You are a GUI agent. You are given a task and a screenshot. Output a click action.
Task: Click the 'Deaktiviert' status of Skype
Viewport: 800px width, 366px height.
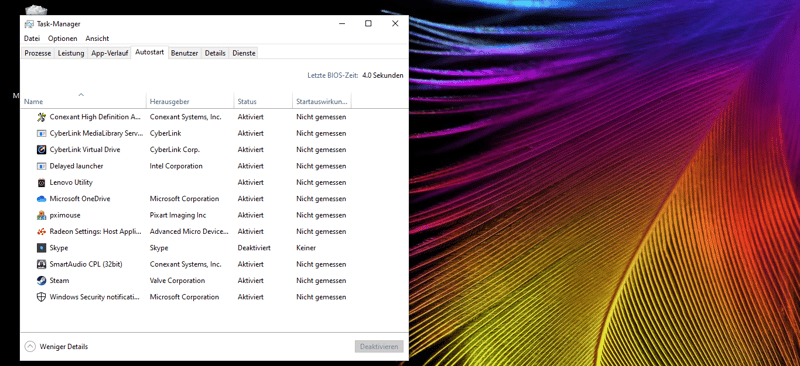click(x=254, y=248)
